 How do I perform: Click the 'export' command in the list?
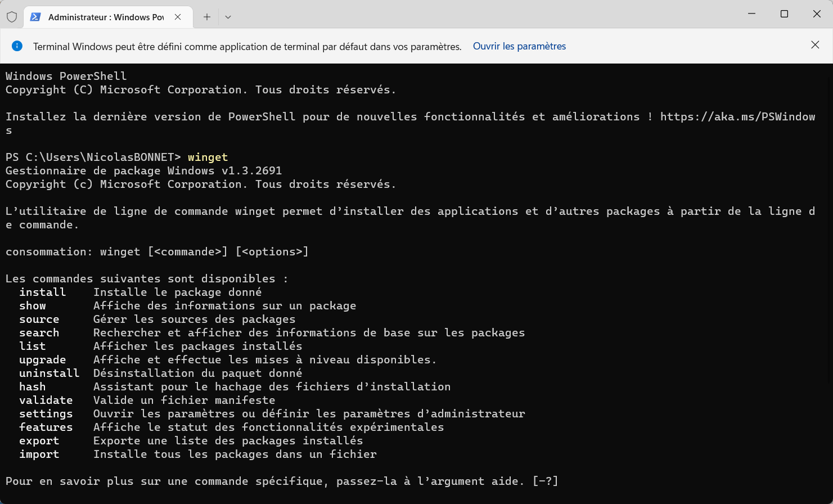tap(39, 441)
